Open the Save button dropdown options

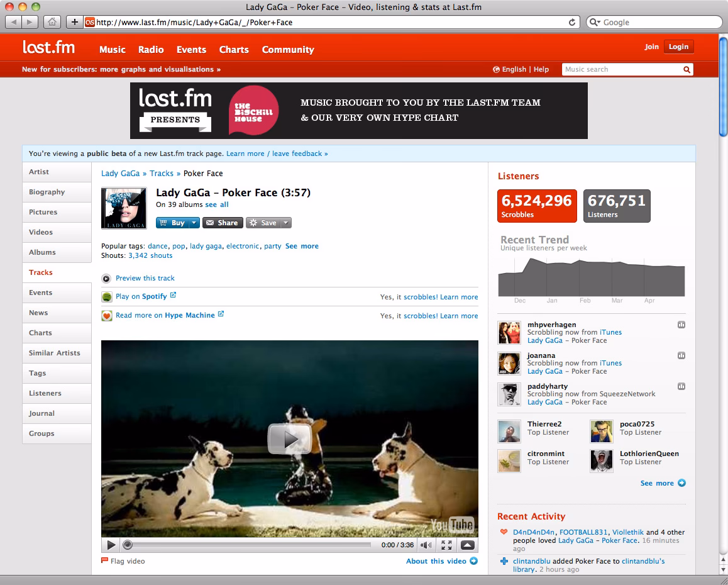point(284,223)
